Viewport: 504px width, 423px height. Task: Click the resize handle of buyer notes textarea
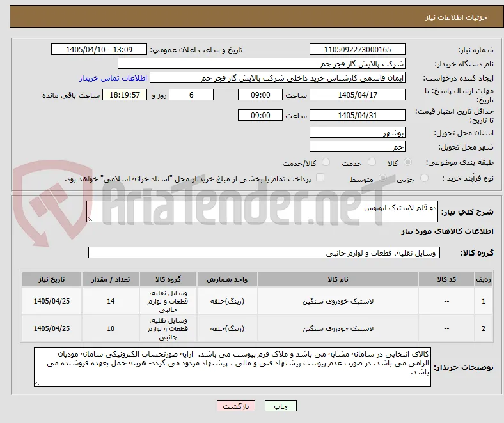pos(37,383)
